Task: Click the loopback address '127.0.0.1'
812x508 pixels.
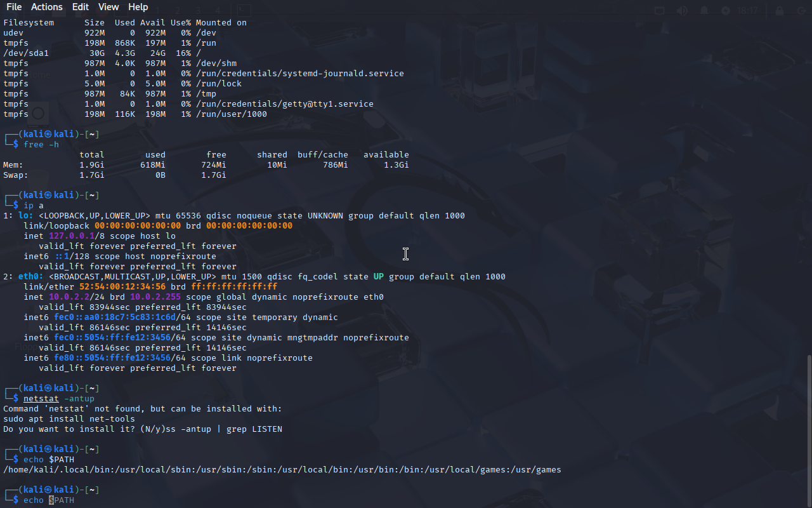Action: click(x=72, y=236)
